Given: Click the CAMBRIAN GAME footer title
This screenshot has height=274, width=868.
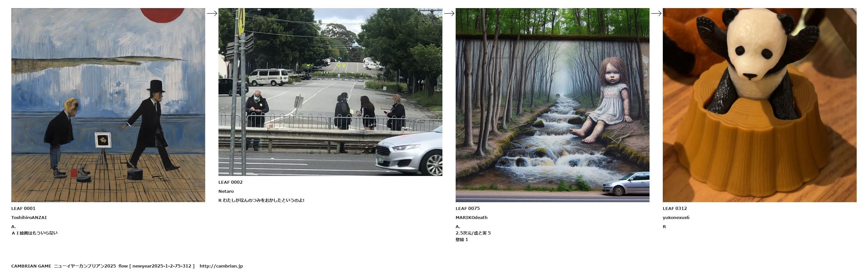Looking at the screenshot, I should point(31,266).
